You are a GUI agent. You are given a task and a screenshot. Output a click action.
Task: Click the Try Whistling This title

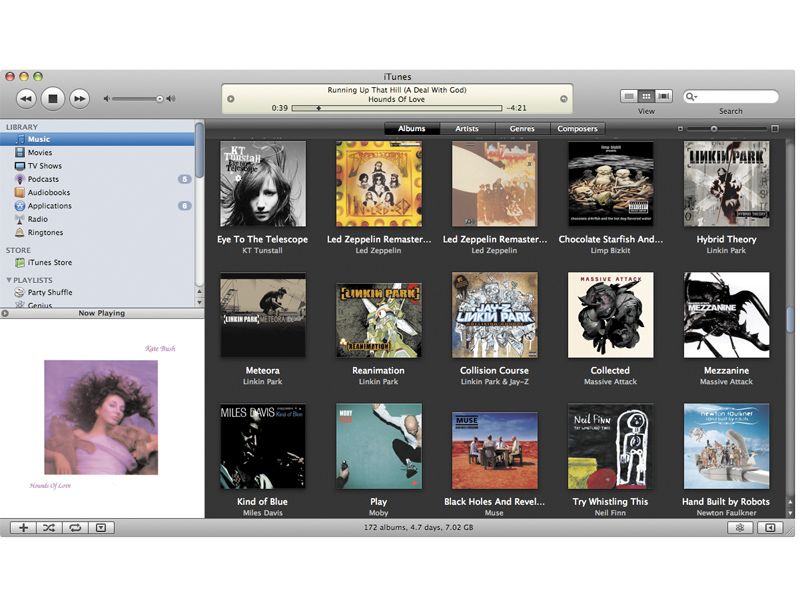(610, 502)
